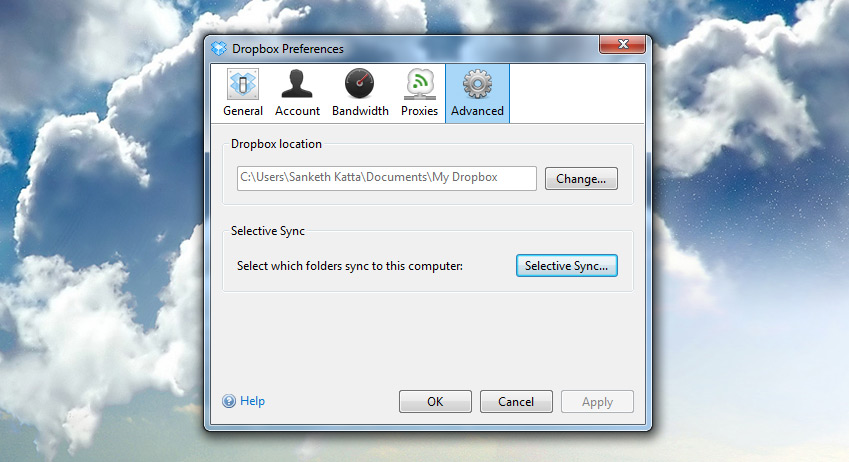Open the Bandwidth settings tab
This screenshot has width=849, height=462.
360,93
